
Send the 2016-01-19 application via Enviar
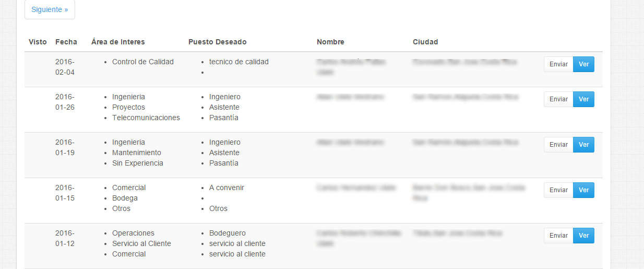click(x=558, y=145)
